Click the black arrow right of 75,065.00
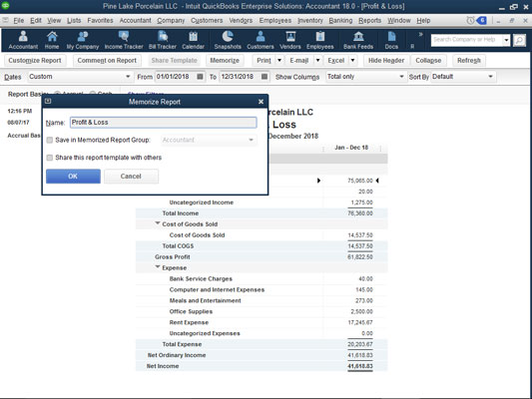532x399 pixels. pyautogui.click(x=377, y=181)
